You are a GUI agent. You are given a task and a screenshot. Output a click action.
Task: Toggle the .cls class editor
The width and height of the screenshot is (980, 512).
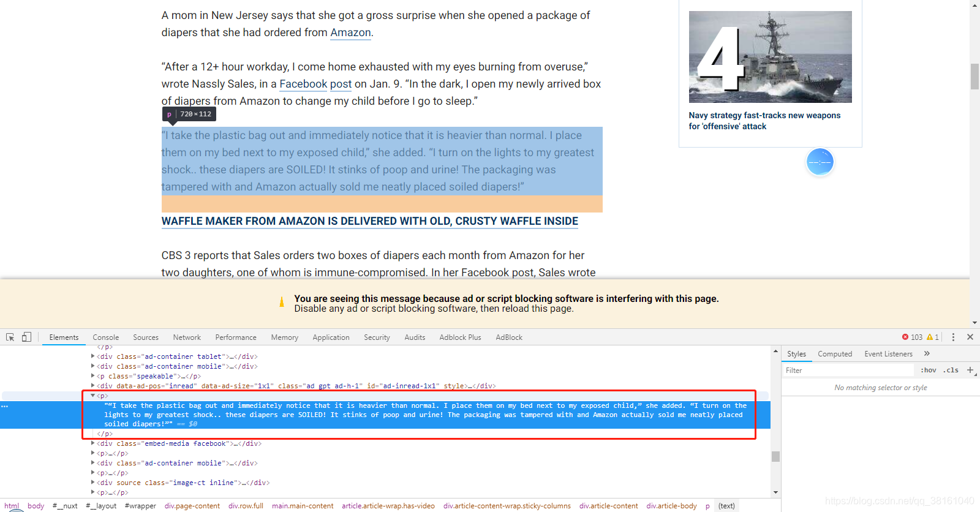click(x=951, y=370)
